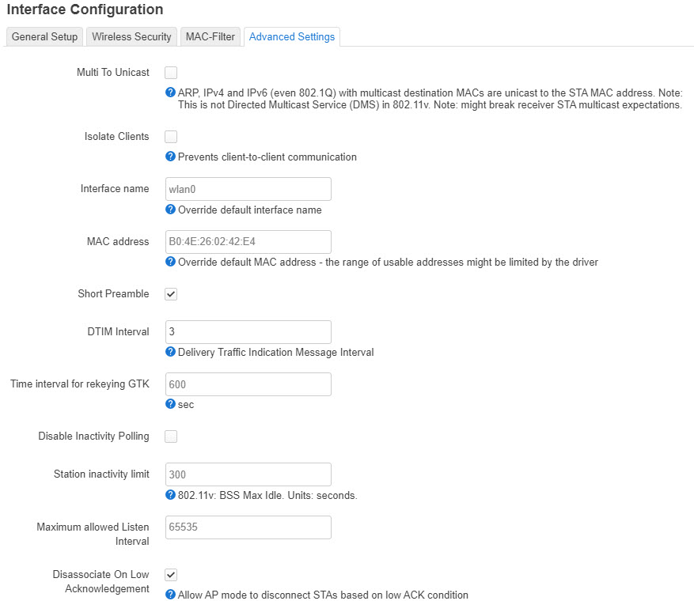Screen dimensions: 694x616
Task: Click the Isolate Clients help icon
Action: (170, 157)
